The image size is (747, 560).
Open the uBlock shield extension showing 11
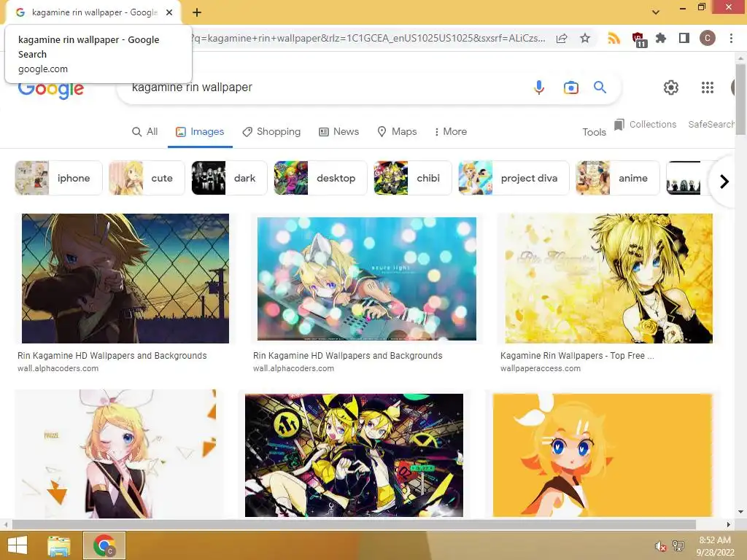point(638,39)
